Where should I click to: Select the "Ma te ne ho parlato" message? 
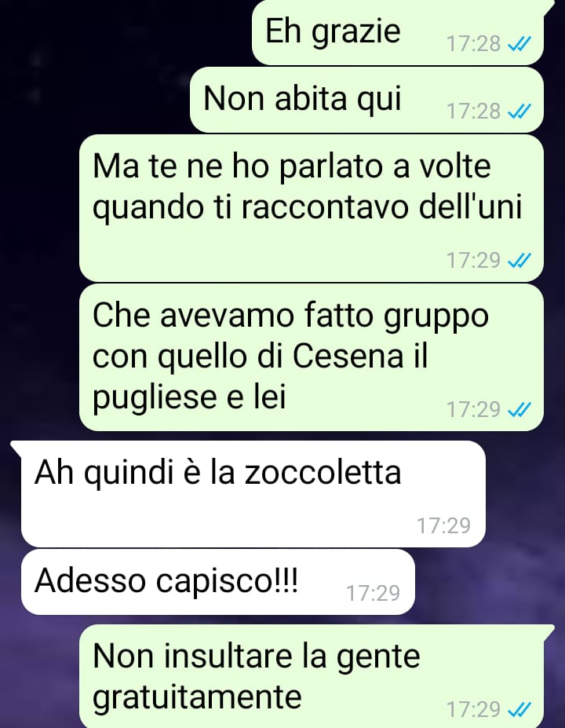(312, 208)
